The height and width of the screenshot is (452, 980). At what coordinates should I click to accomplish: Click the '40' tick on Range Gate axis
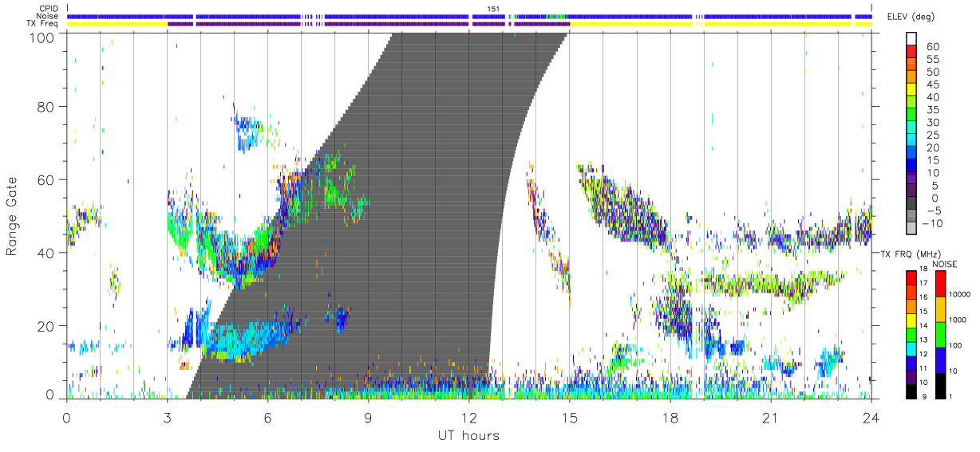click(x=47, y=253)
